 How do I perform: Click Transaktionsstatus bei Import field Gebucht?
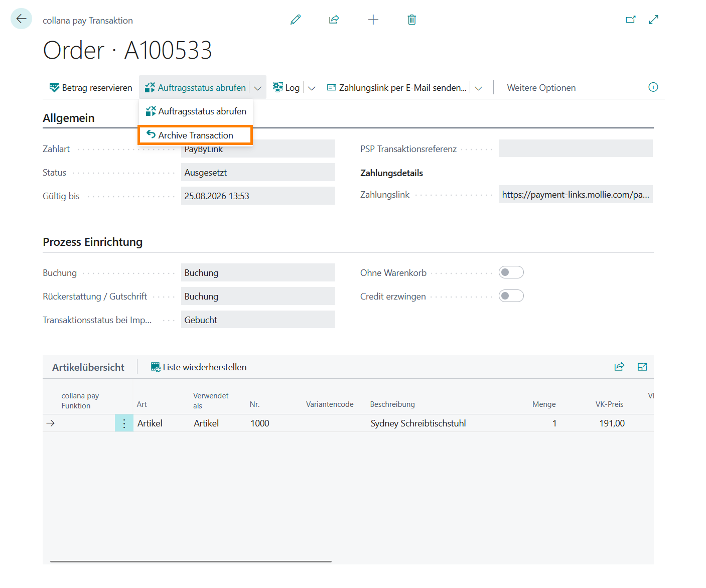point(258,320)
